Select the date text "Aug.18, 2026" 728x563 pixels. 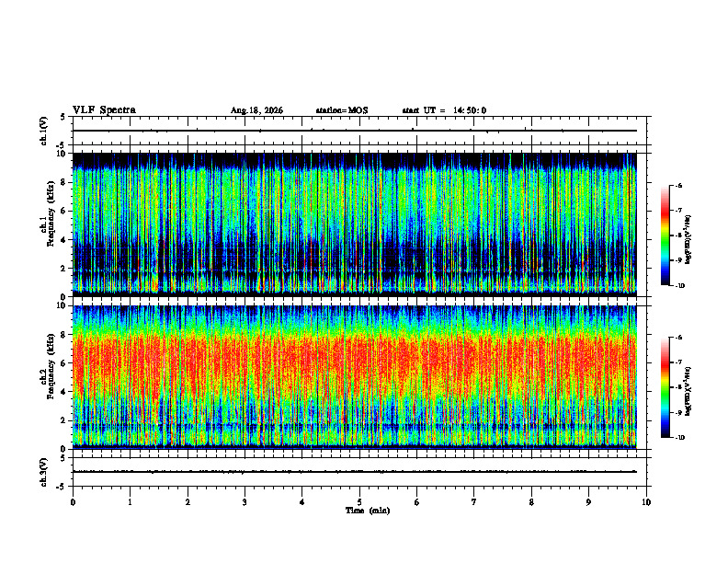(256, 110)
